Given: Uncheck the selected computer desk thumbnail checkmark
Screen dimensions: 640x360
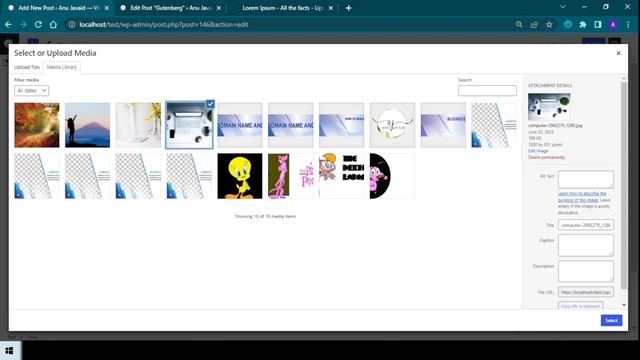Looking at the screenshot, I should tap(210, 104).
